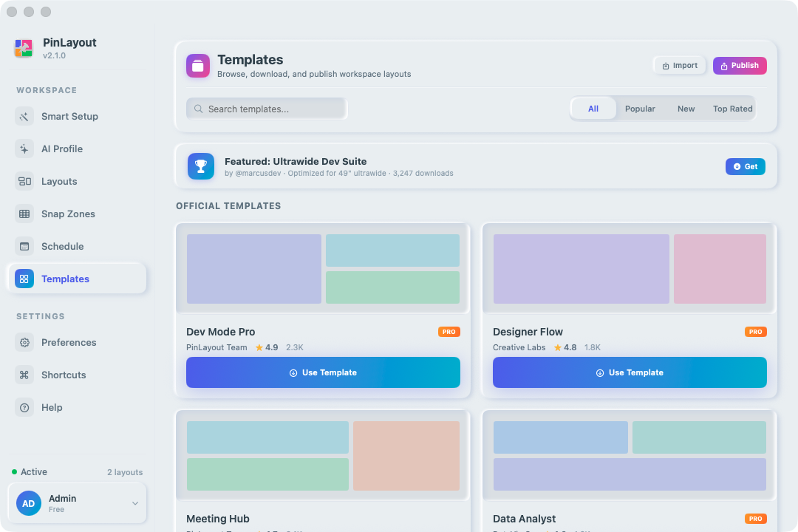Screen dimensions: 798x532
Task: Switch to the Popular filter tab
Action: click(x=640, y=109)
